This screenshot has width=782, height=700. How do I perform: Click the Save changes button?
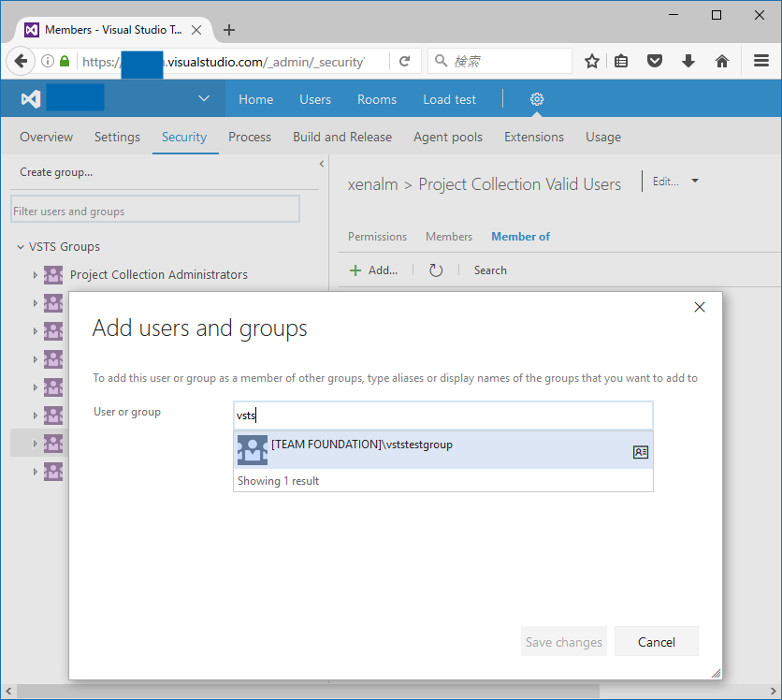tap(563, 642)
